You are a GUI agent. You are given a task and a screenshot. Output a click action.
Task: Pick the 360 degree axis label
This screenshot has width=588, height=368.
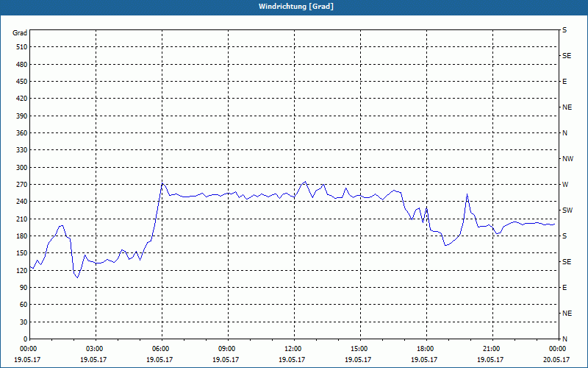[22, 133]
